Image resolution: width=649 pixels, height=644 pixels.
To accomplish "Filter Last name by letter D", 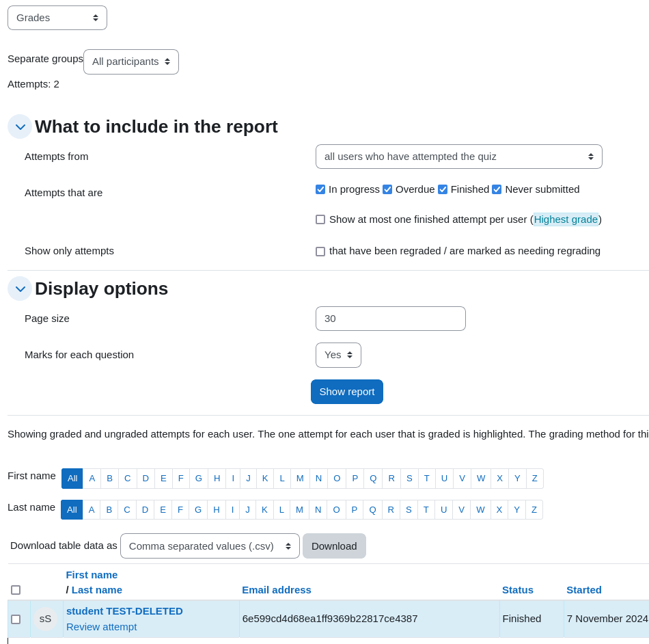I will 145,510.
